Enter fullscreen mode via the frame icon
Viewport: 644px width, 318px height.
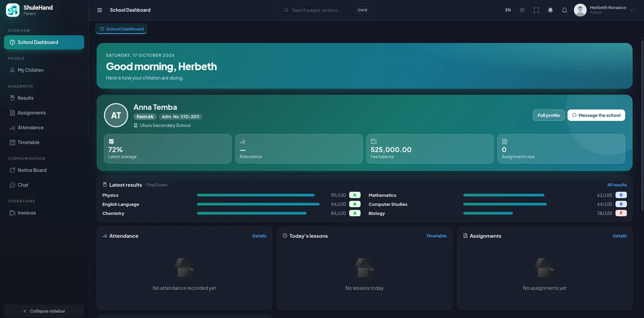536,10
